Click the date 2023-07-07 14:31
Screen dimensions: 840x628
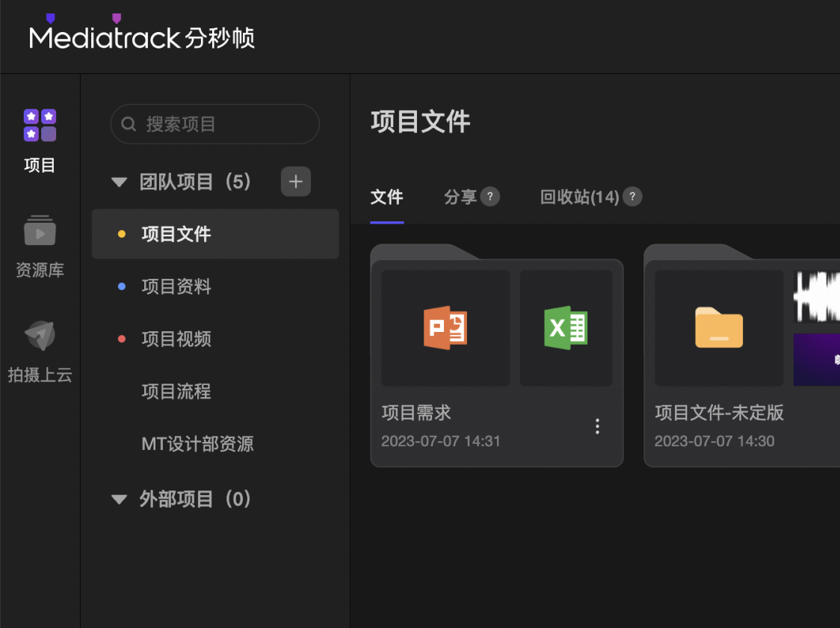(x=440, y=441)
